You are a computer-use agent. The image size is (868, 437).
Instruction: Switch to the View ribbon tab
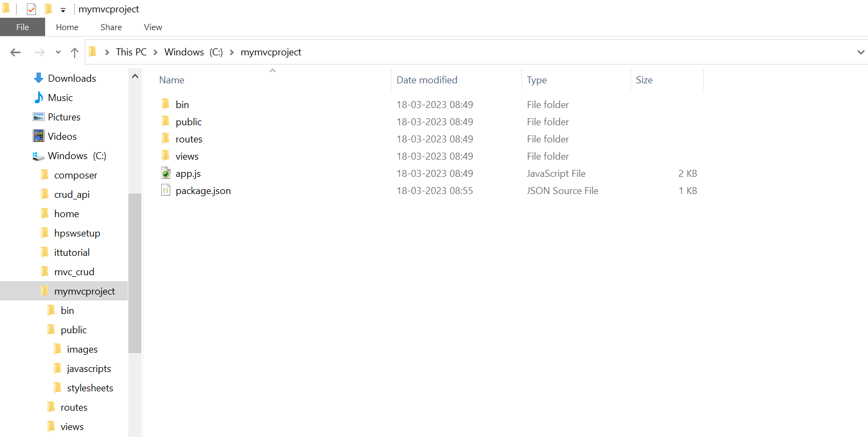tap(153, 27)
